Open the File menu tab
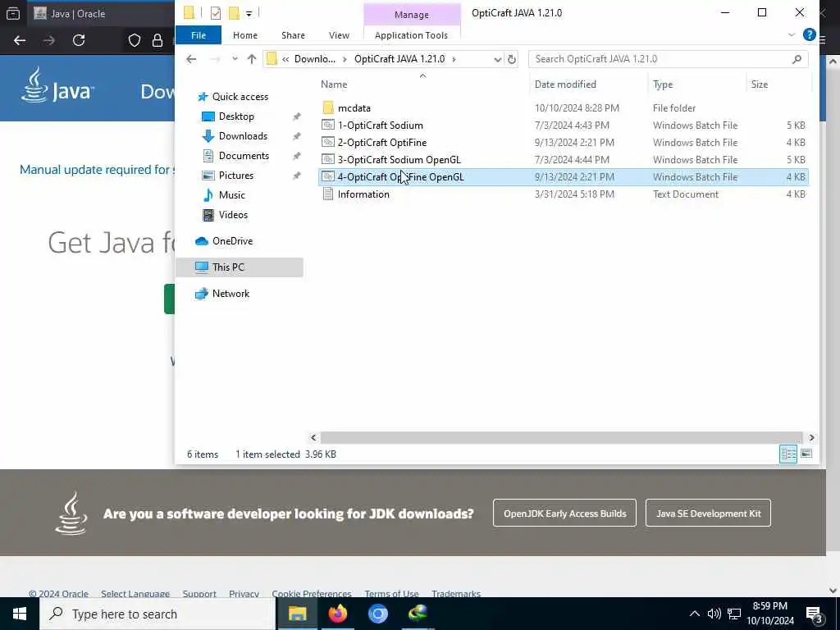840x630 pixels. 199,34
